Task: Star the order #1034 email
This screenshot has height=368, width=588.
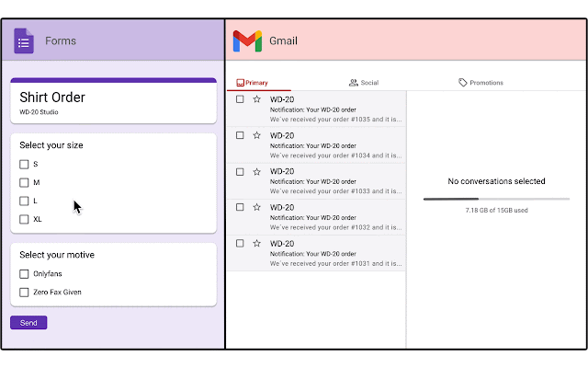Action: pyautogui.click(x=256, y=135)
